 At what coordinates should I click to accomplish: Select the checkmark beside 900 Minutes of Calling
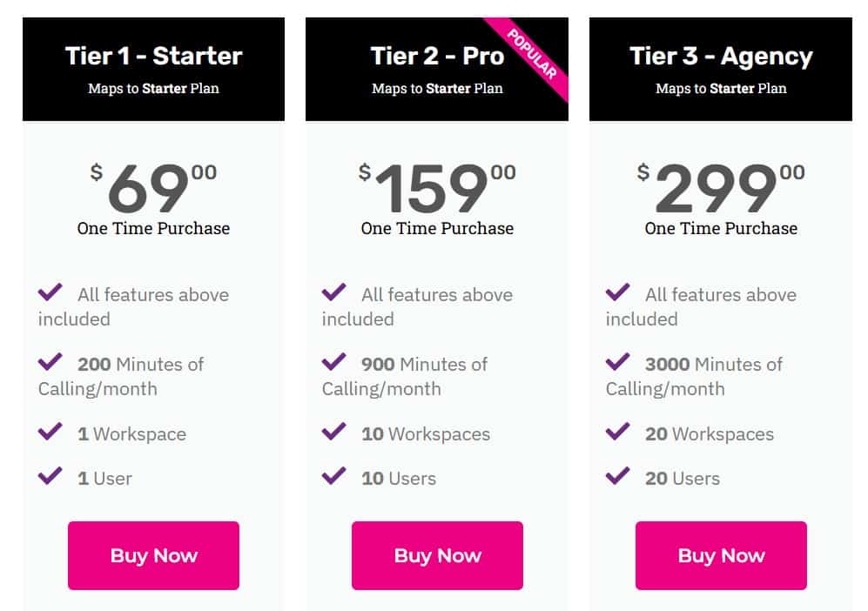(337, 360)
